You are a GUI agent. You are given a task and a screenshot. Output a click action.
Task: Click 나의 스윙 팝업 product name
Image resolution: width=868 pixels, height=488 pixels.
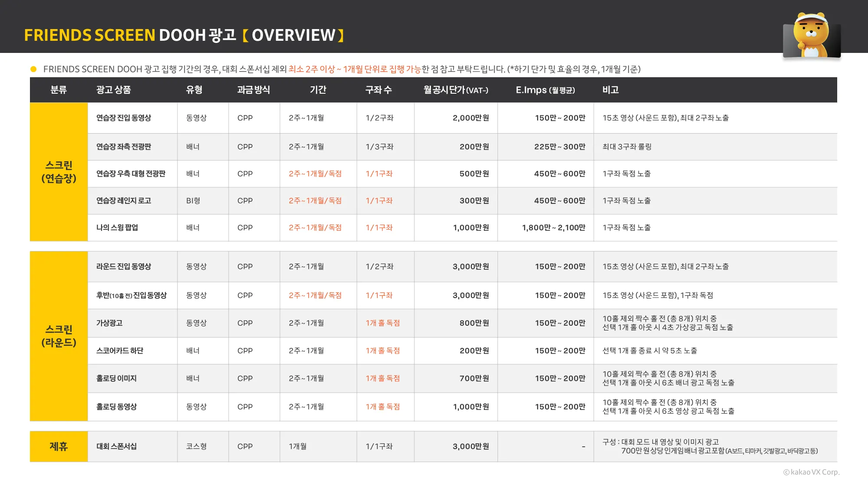[117, 228]
